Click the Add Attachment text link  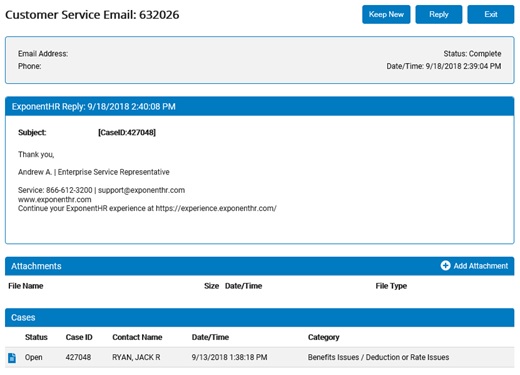(x=481, y=266)
